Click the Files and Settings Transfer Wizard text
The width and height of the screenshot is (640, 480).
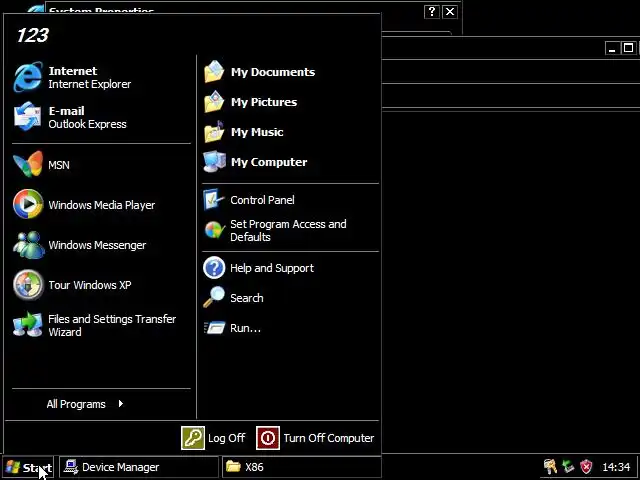point(112,325)
